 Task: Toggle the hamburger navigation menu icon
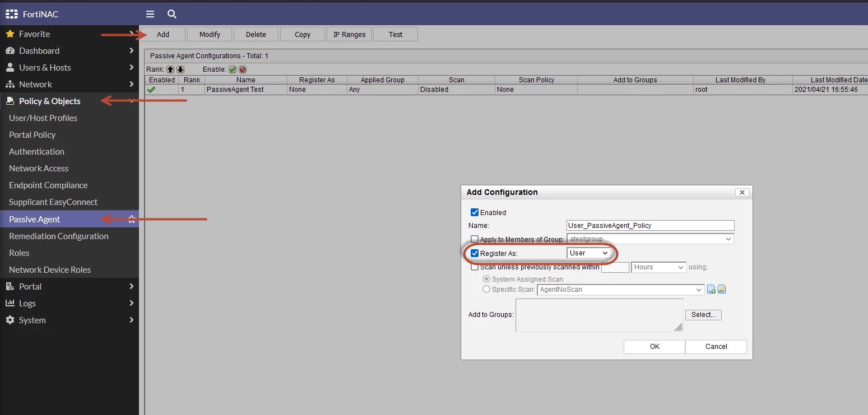pyautogui.click(x=150, y=14)
